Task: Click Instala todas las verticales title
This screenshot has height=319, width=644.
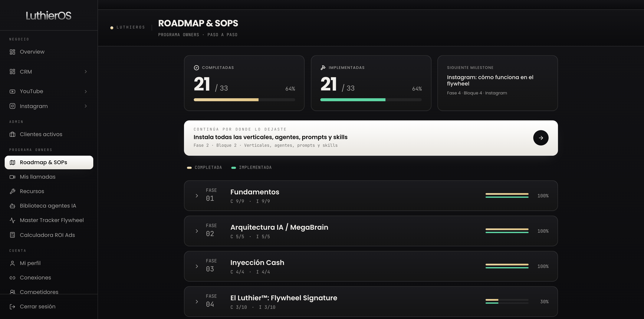Action: tap(270, 137)
